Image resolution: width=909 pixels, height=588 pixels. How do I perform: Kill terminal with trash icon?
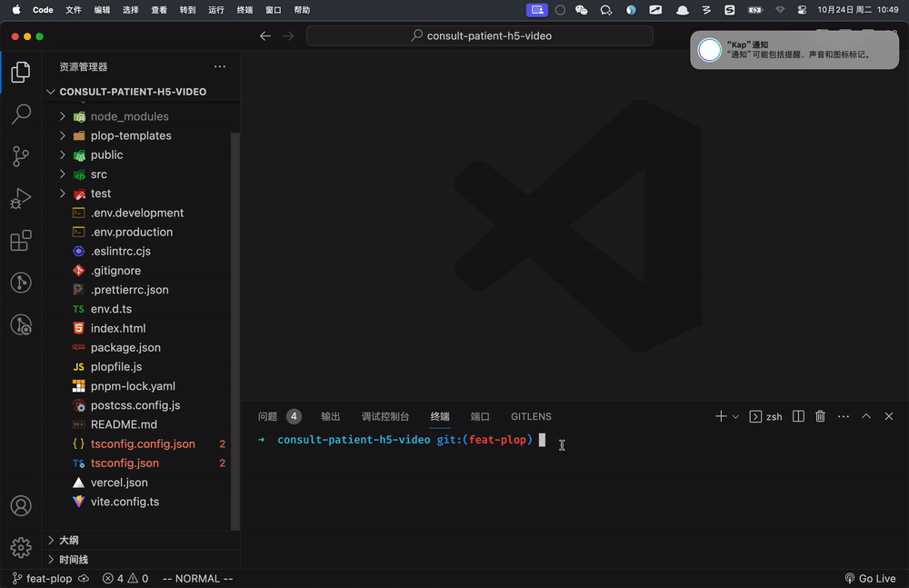[820, 416]
